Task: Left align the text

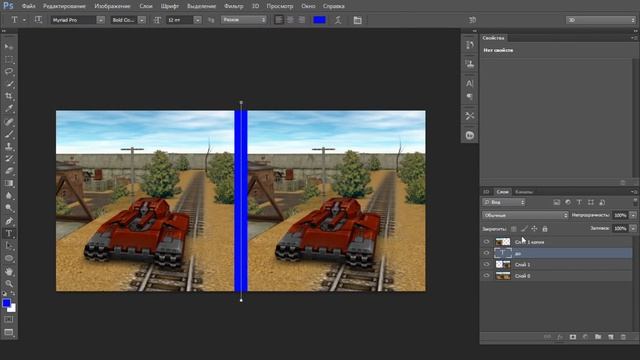Action: (279, 20)
